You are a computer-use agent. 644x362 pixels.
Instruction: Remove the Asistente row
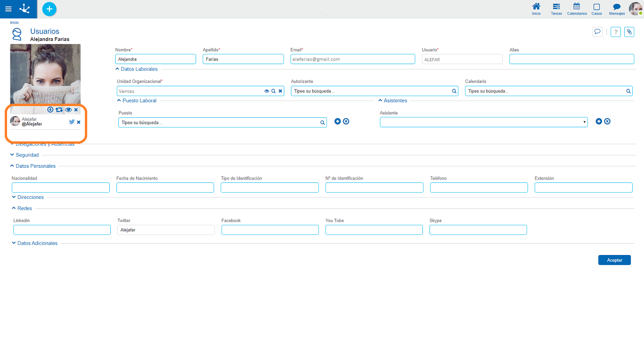pyautogui.click(x=607, y=121)
